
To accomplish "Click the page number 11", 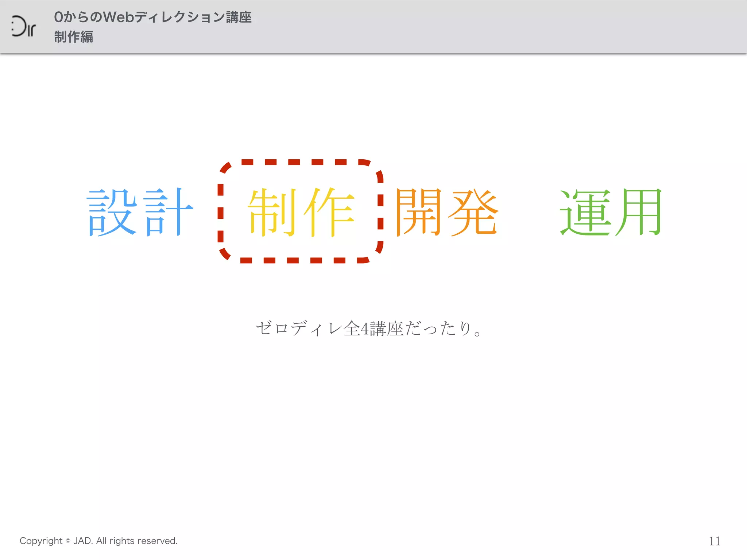I will [715, 541].
